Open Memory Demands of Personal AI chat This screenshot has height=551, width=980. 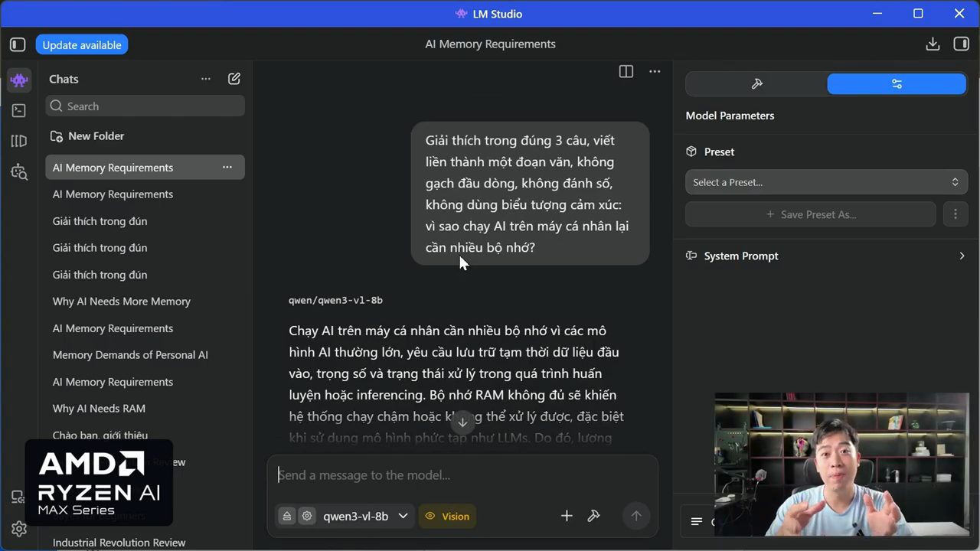pyautogui.click(x=130, y=355)
